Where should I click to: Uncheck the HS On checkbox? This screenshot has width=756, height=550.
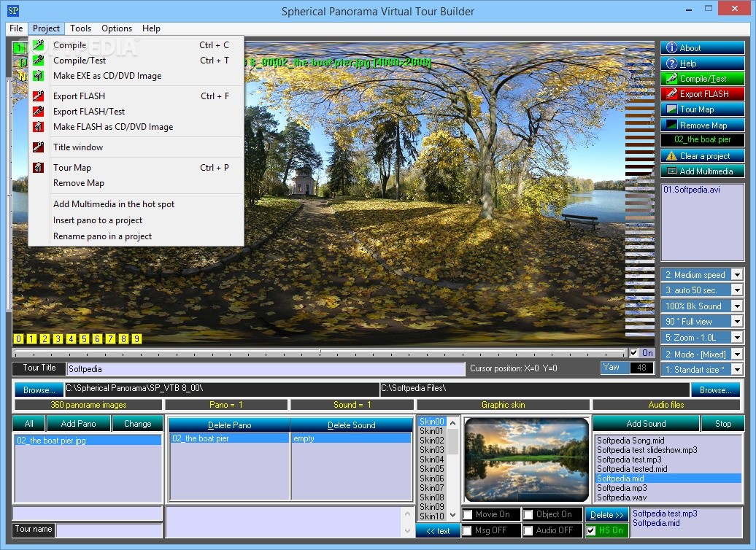(x=591, y=530)
